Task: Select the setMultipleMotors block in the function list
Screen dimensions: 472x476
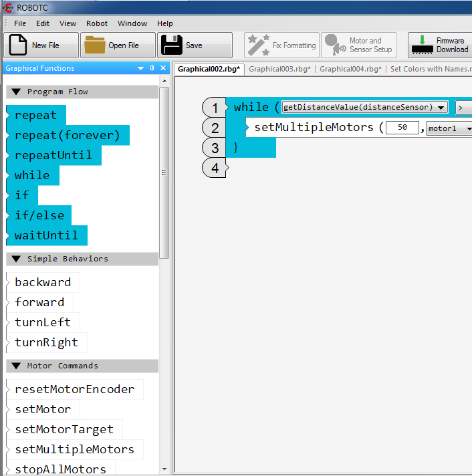Action: point(75,449)
